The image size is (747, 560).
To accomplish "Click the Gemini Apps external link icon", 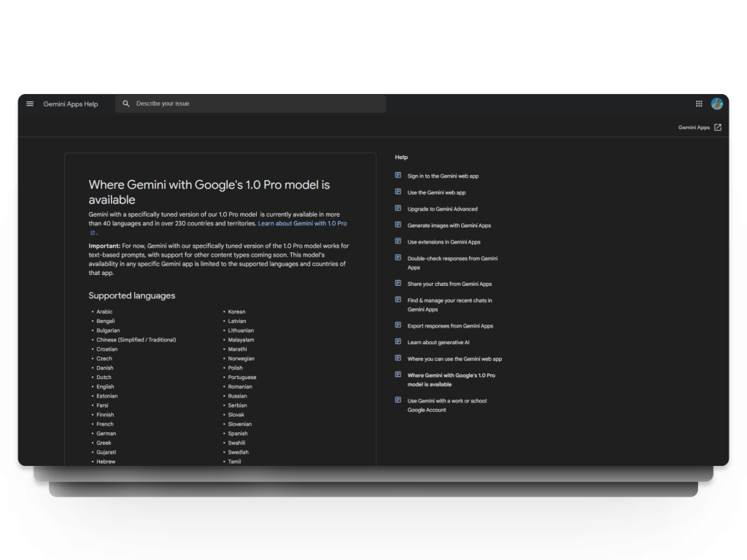I will tap(718, 127).
